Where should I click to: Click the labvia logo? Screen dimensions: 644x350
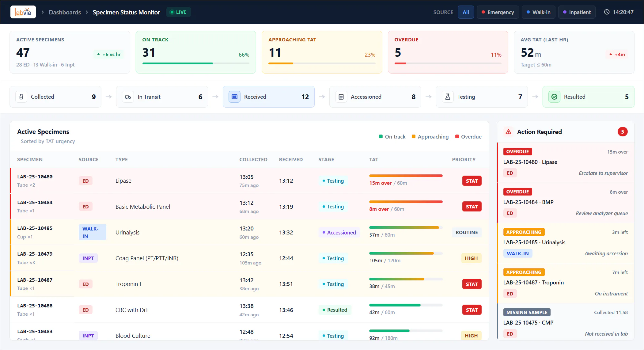click(23, 12)
